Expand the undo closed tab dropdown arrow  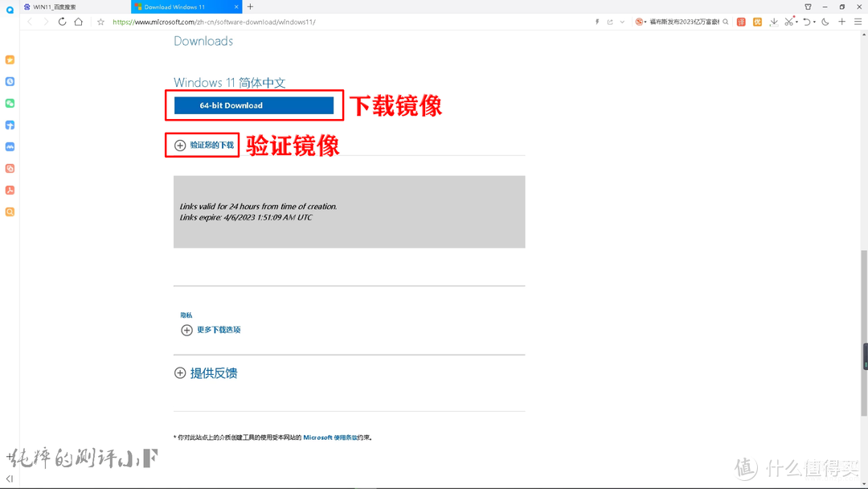coord(814,23)
